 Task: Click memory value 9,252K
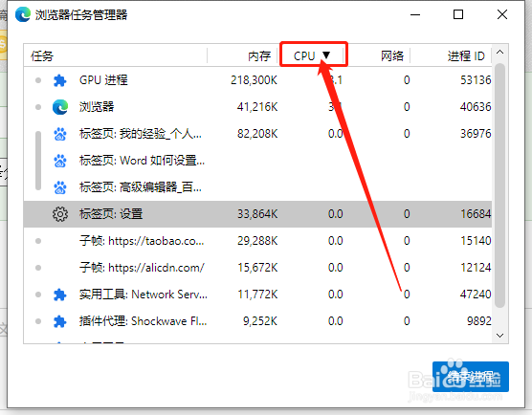click(x=260, y=321)
